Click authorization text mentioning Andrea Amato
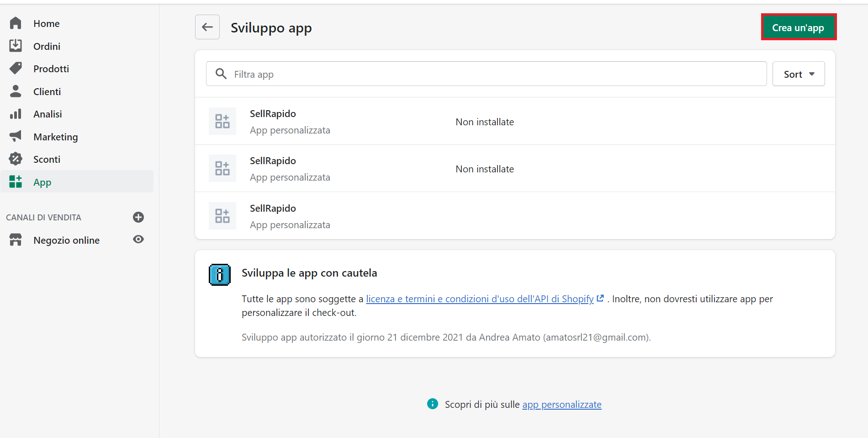Image resolution: width=868 pixels, height=438 pixels. [x=446, y=337]
